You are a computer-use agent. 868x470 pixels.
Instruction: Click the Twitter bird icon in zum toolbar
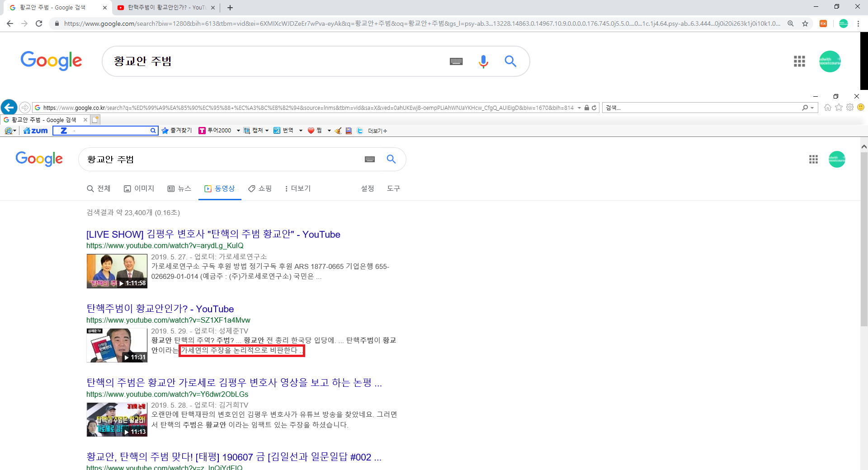tap(360, 131)
